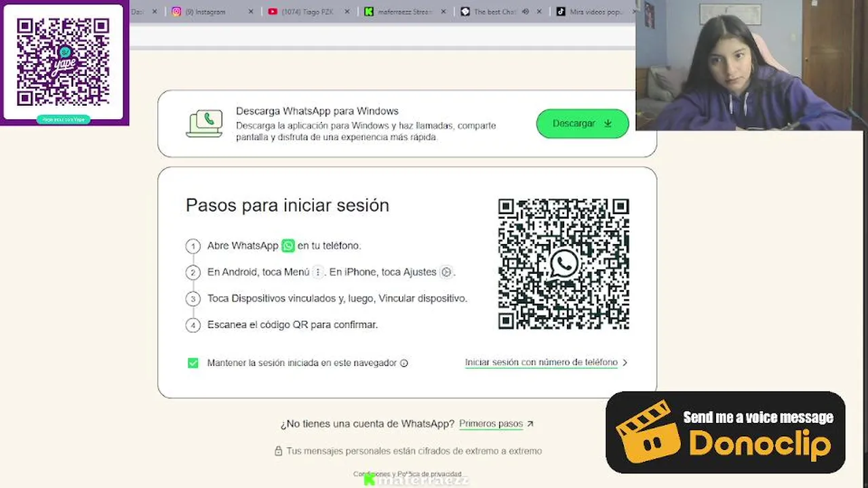Image resolution: width=868 pixels, height=488 pixels.
Task: Click '¿No tienes una cuenta de WhatsApp?' text
Action: coord(368,424)
